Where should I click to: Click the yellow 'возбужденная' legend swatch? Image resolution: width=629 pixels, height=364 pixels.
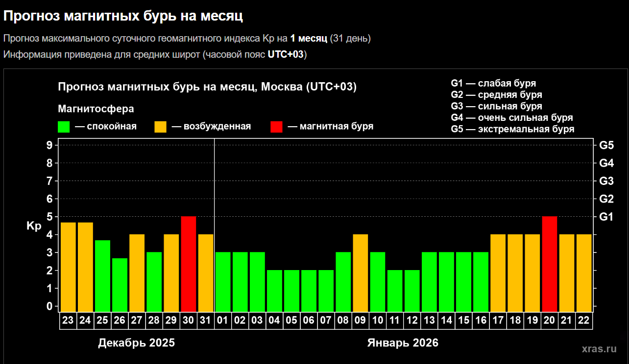[161, 127]
